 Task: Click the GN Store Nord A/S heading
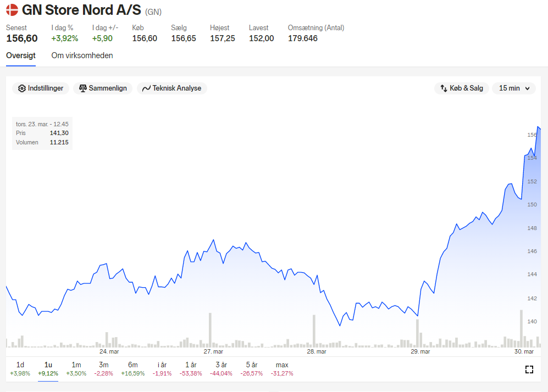pos(81,10)
